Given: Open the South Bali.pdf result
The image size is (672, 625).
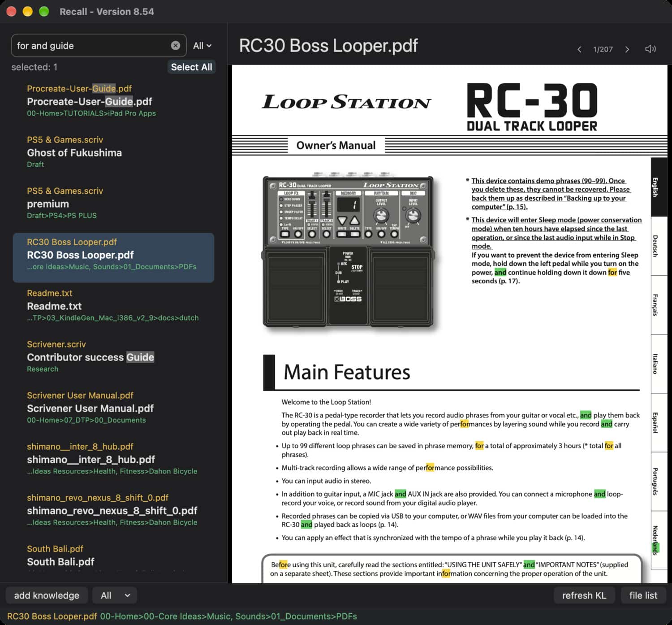Looking at the screenshot, I should (x=113, y=556).
